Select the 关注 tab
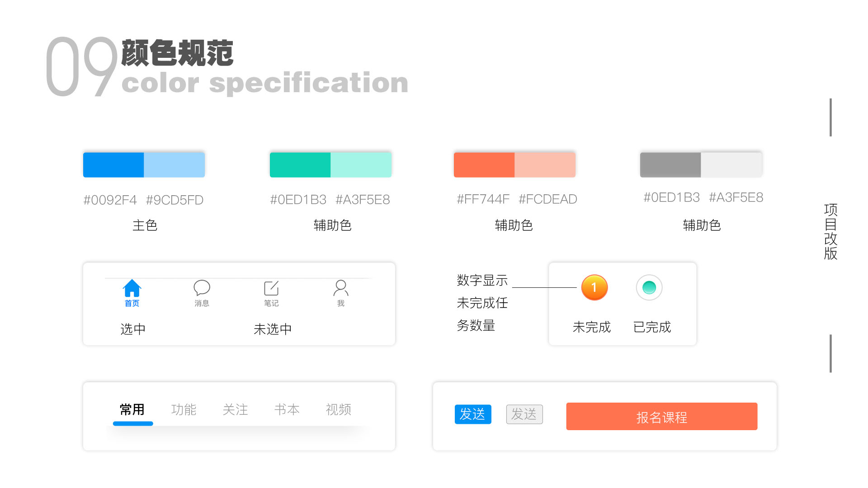The height and width of the screenshot is (488, 868). [236, 410]
